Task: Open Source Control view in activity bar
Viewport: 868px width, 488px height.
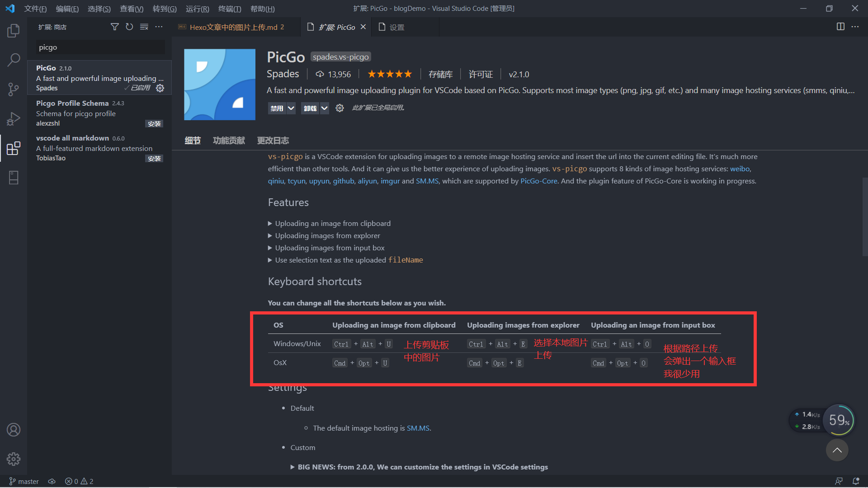Action: click(14, 89)
